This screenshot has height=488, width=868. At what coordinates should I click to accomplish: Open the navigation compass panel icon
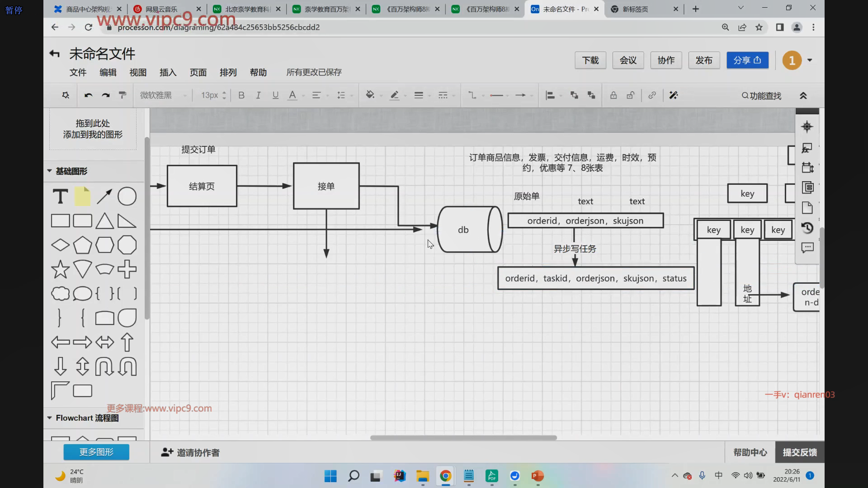(807, 127)
